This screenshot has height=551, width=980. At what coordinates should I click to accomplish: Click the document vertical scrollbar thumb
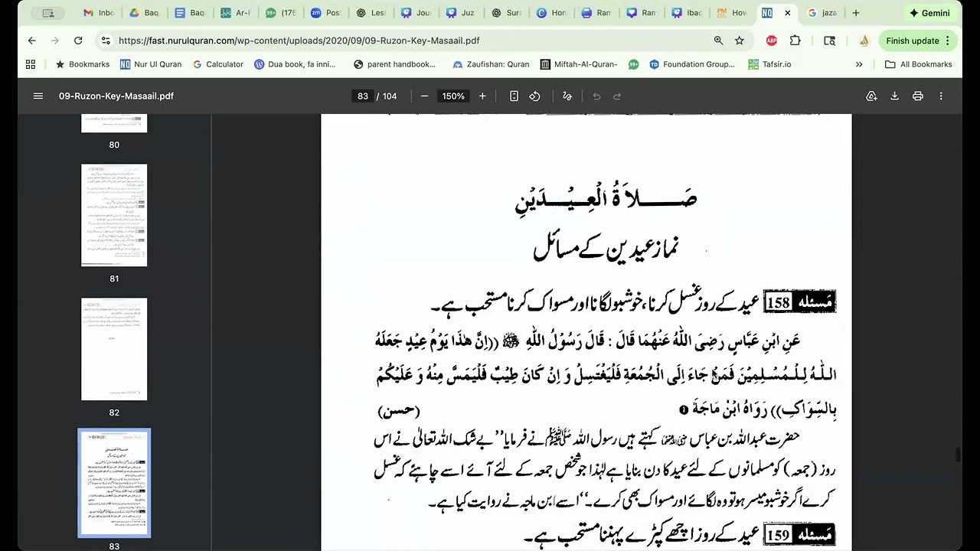click(x=958, y=455)
